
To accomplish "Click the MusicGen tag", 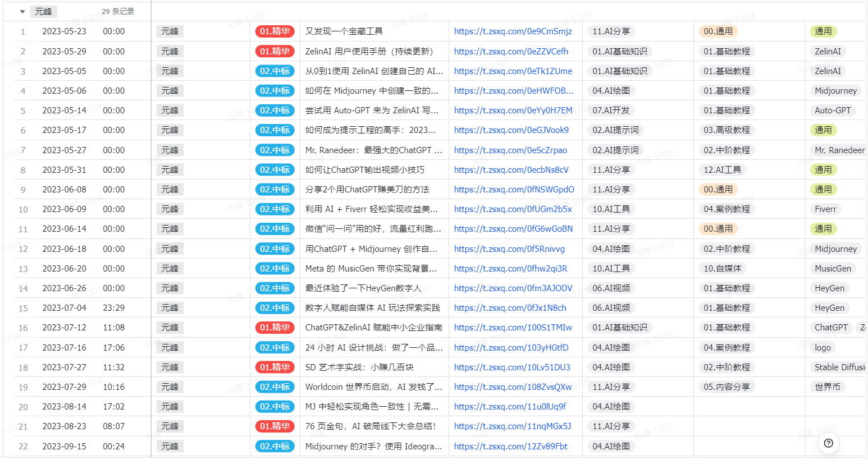I will pos(833,269).
